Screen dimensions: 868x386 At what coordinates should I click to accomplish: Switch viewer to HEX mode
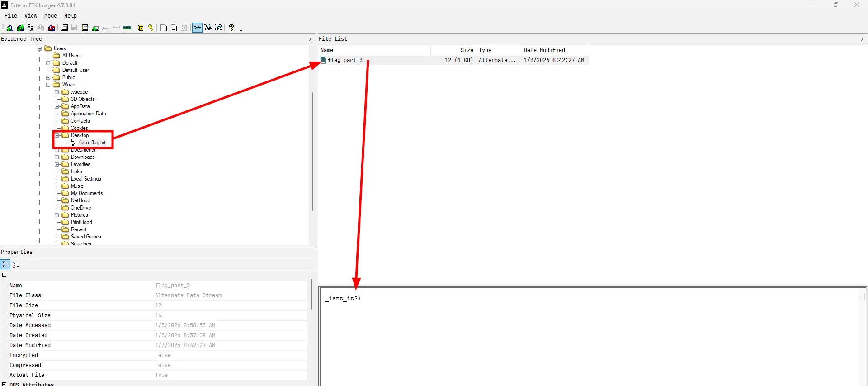pos(218,28)
